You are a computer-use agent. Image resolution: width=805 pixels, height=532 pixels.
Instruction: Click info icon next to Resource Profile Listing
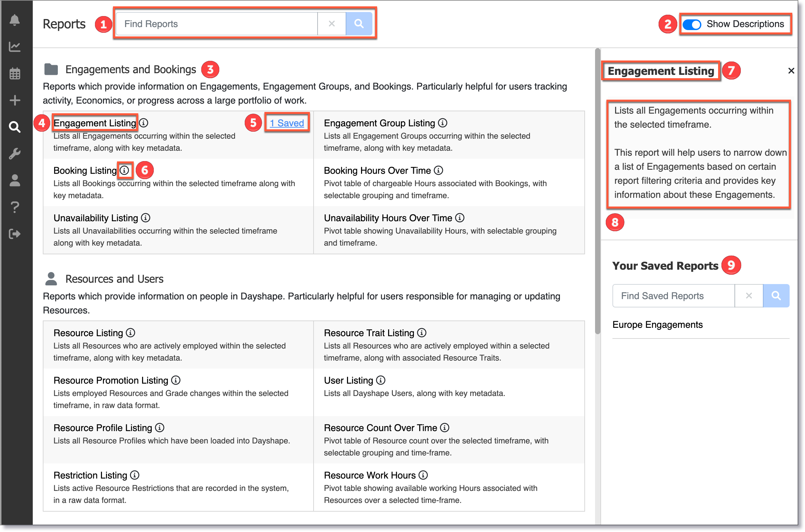pyautogui.click(x=159, y=428)
